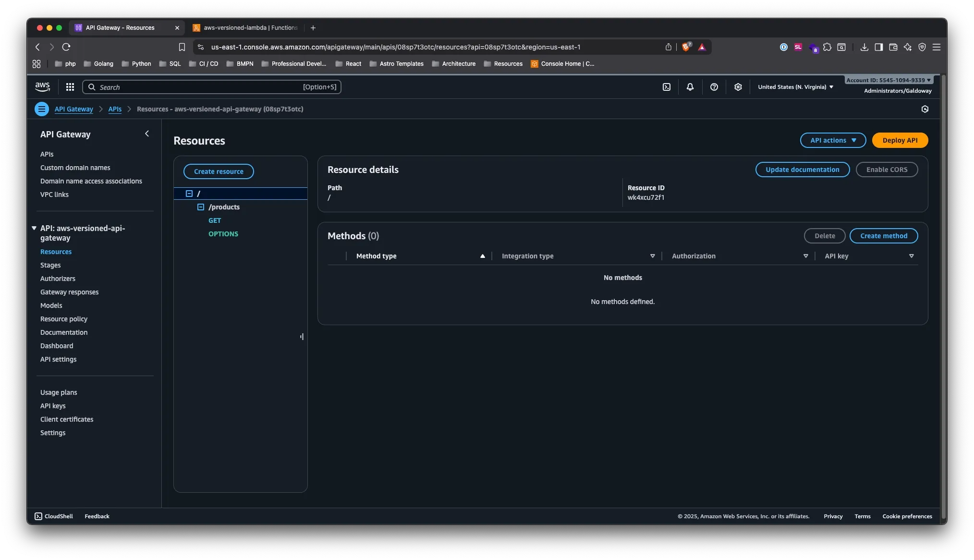This screenshot has width=974, height=560.
Task: Open the settings gear in the top bar
Action: 738,87
